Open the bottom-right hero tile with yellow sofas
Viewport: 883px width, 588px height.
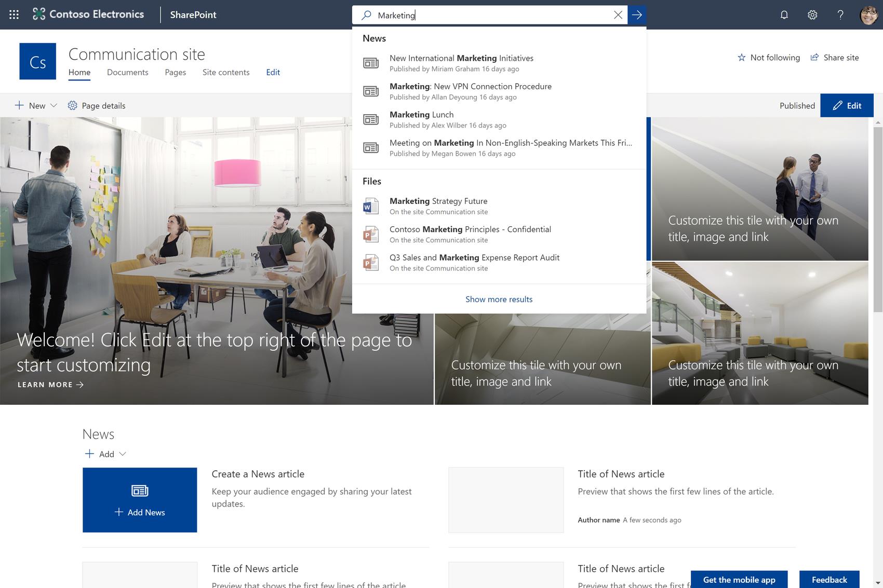[760, 333]
